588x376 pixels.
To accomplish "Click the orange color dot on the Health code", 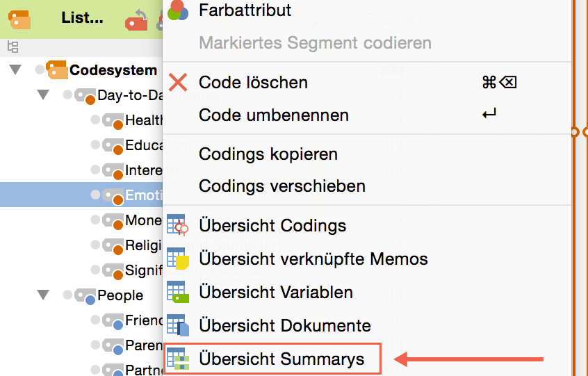I will (x=117, y=124).
